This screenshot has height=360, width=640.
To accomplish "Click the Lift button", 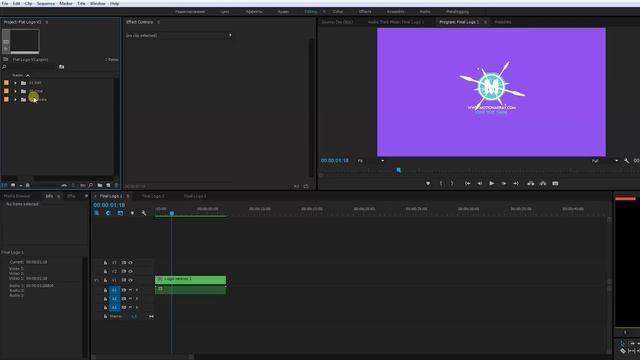I will pos(531,184).
